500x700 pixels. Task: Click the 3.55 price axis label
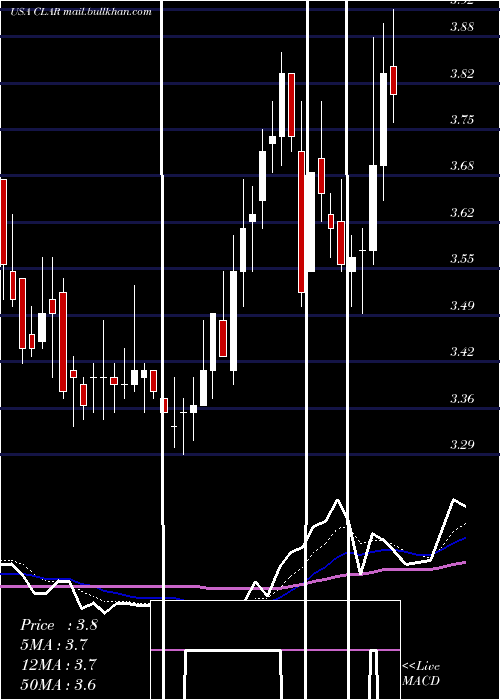point(462,259)
